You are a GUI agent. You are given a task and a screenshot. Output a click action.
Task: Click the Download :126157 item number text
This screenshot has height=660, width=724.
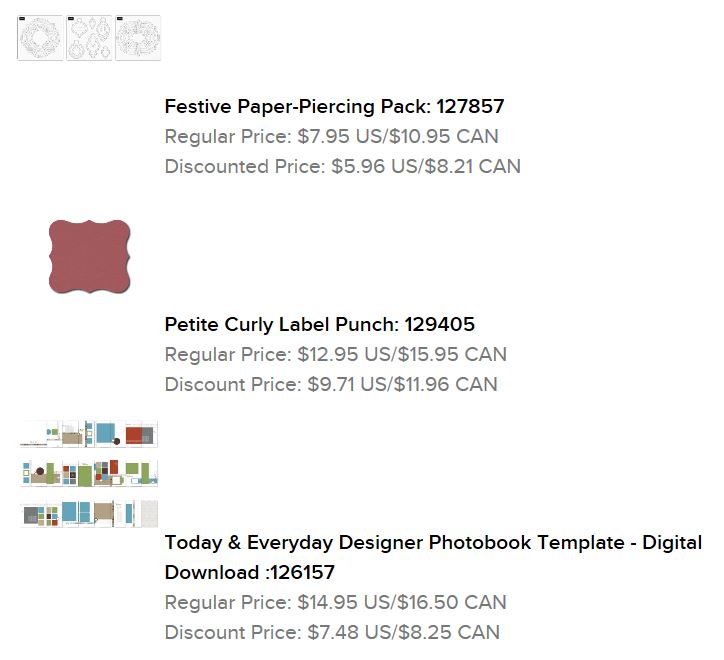pos(249,572)
